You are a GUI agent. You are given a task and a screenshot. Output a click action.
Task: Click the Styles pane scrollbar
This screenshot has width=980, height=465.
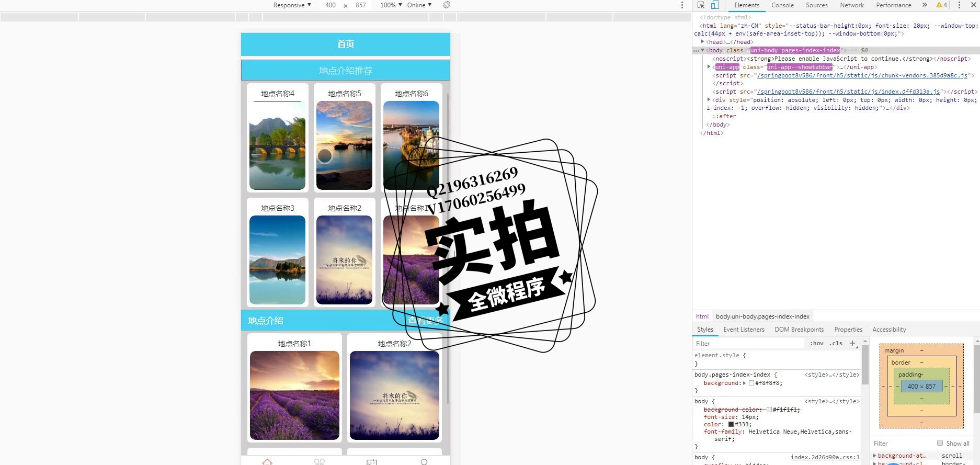(x=865, y=366)
